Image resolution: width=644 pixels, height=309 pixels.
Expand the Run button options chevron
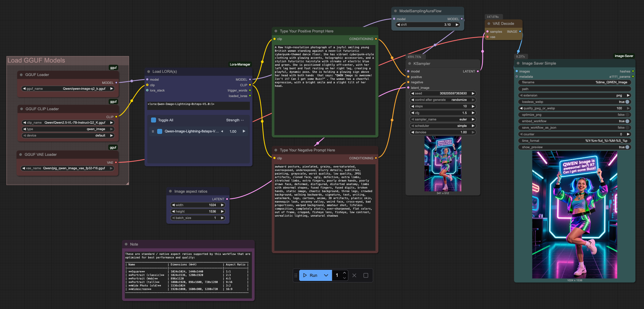coord(326,275)
